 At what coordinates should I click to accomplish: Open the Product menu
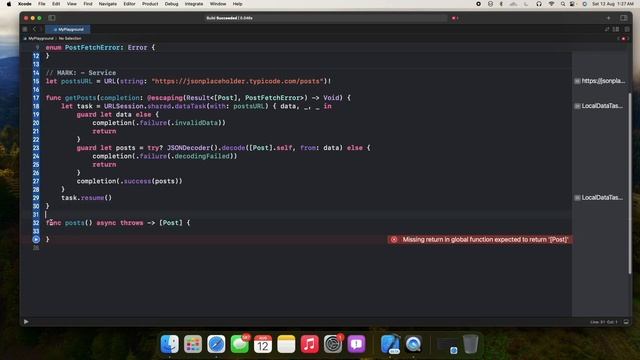point(150,4)
